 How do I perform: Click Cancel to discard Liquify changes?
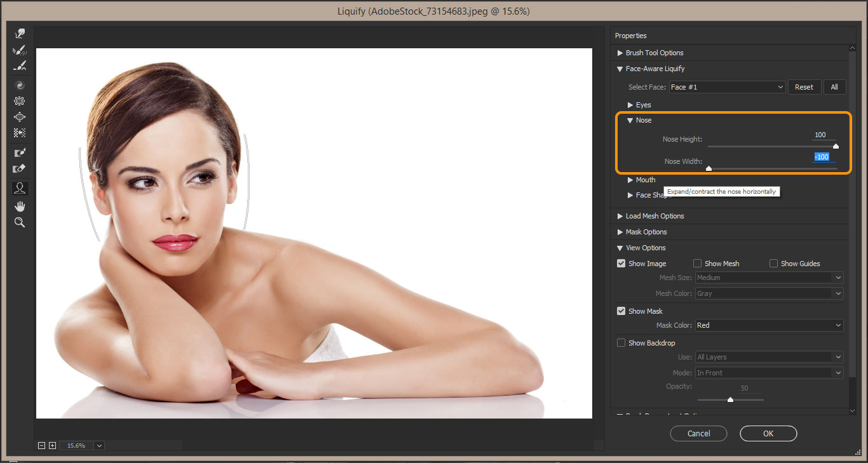click(698, 433)
